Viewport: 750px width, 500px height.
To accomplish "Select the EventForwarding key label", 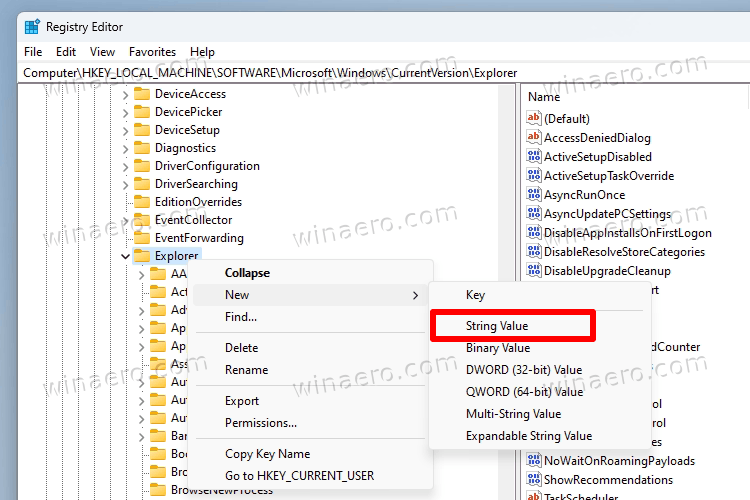I will pyautogui.click(x=199, y=238).
